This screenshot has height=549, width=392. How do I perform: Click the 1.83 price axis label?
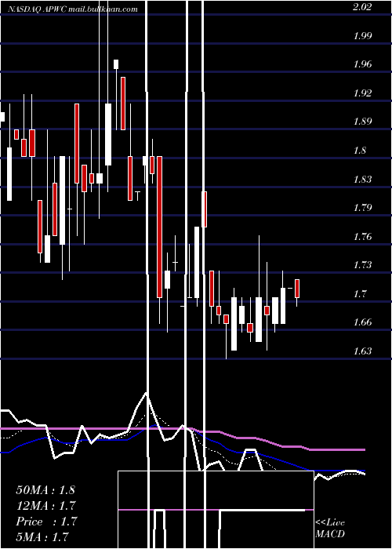(362, 180)
